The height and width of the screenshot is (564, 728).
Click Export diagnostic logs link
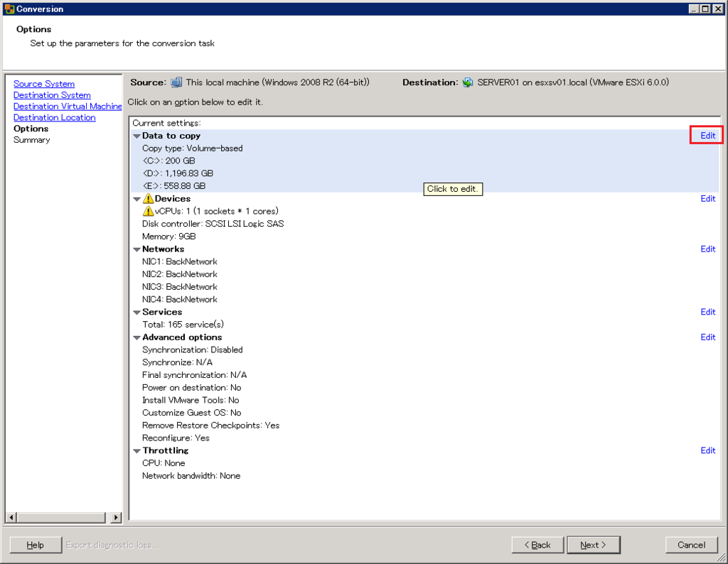[x=112, y=545]
